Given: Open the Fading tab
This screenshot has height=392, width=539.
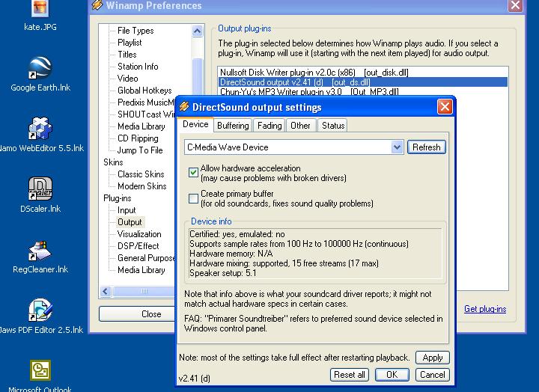Looking at the screenshot, I should pyautogui.click(x=269, y=126).
